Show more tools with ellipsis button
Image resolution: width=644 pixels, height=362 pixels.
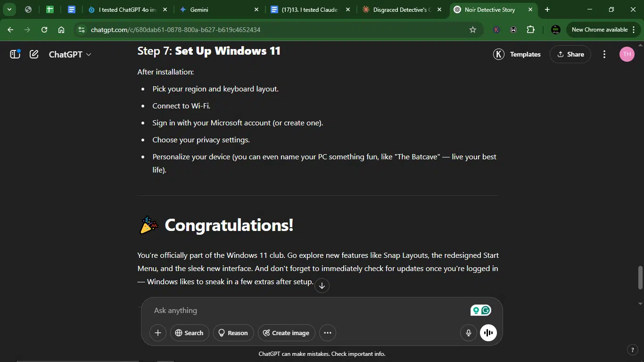pyautogui.click(x=328, y=333)
